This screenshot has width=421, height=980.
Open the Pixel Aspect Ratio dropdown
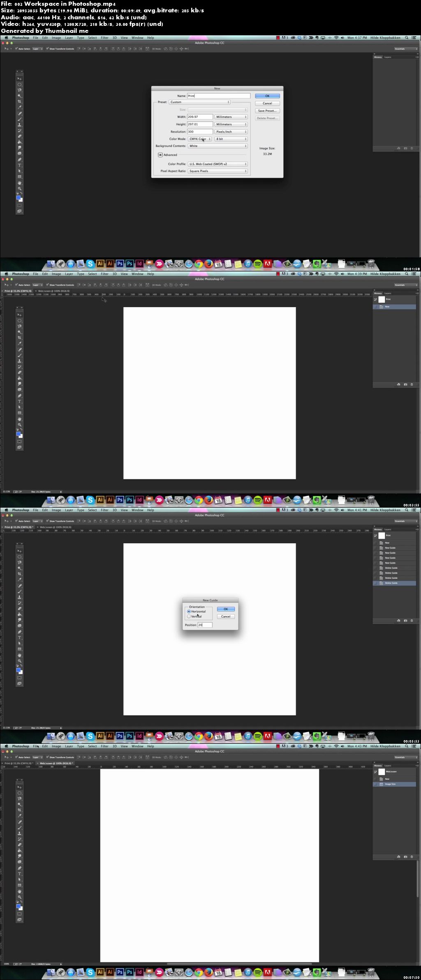(217, 171)
